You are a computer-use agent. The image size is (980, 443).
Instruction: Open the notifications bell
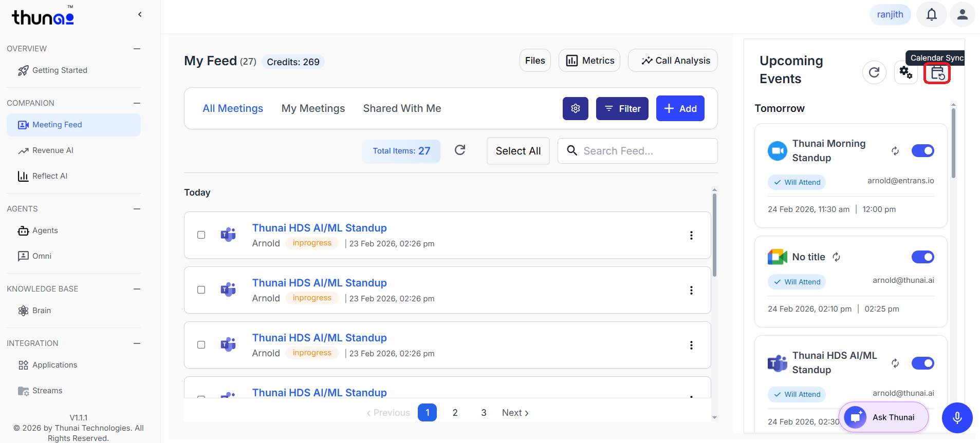(932, 14)
